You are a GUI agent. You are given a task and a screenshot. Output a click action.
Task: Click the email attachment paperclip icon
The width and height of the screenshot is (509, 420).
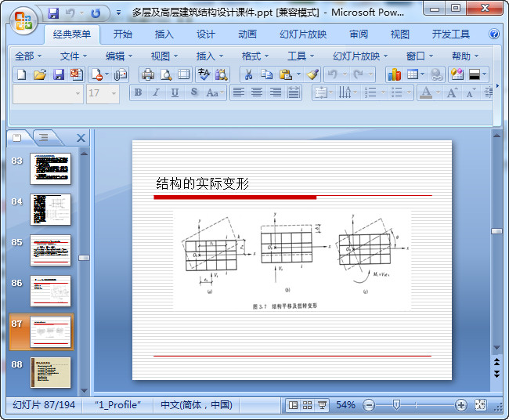120,74
